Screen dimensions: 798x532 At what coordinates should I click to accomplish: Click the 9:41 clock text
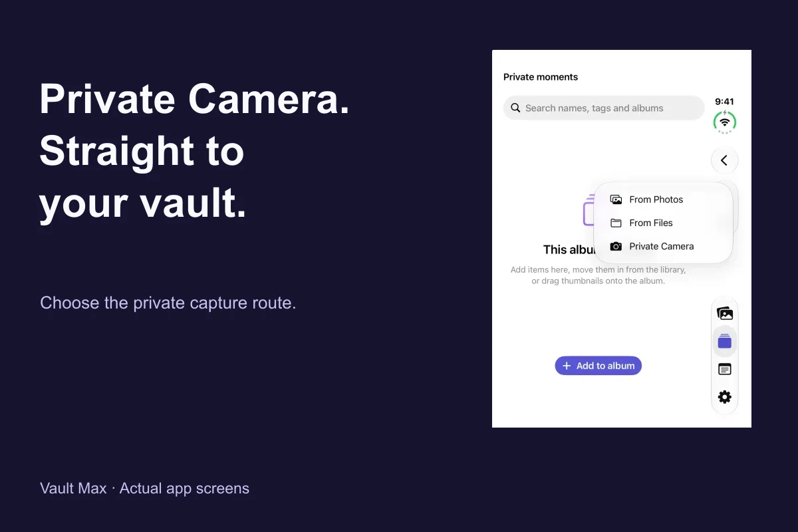[724, 102]
